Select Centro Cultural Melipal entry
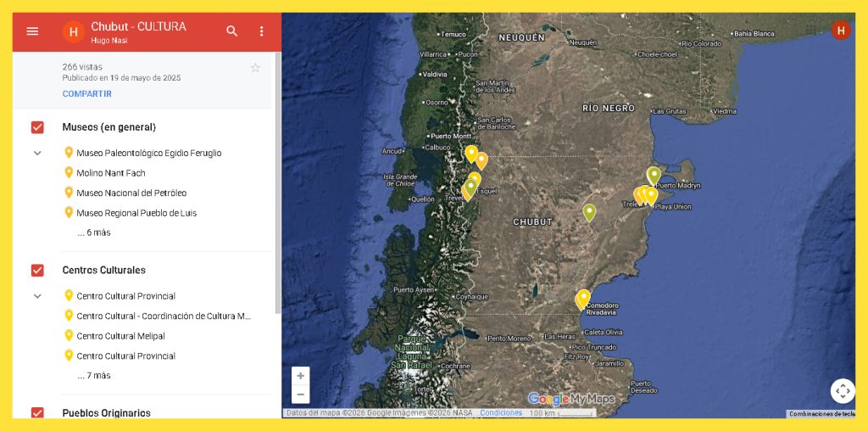This screenshot has width=868, height=431. tap(120, 336)
